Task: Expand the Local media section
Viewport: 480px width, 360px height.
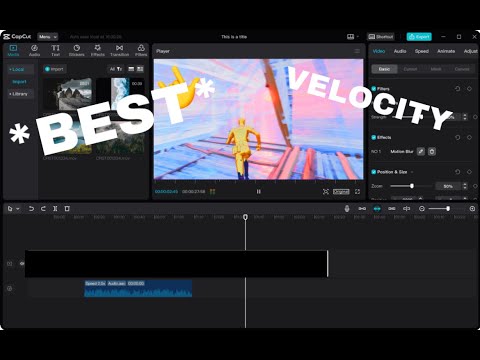Action: [x=21, y=69]
